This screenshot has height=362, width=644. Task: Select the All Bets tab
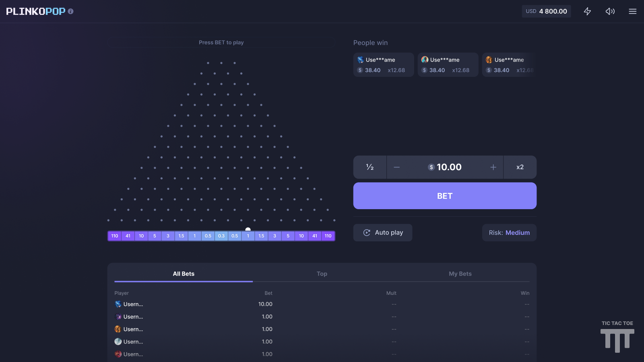pyautogui.click(x=184, y=274)
